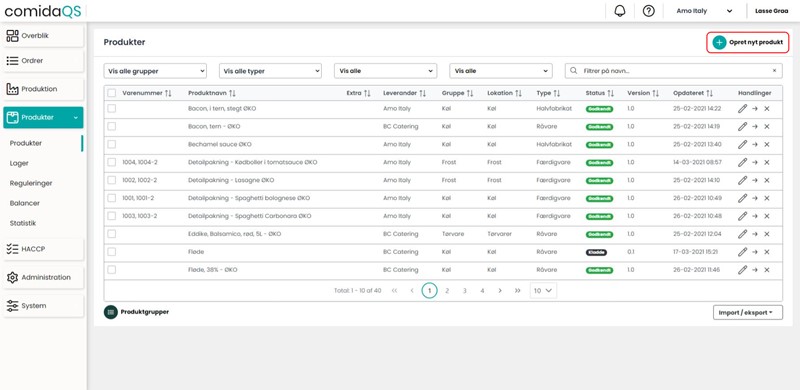The image size is (800, 390).
Task: Open the third filter Vis alle dropdown
Action: (386, 71)
